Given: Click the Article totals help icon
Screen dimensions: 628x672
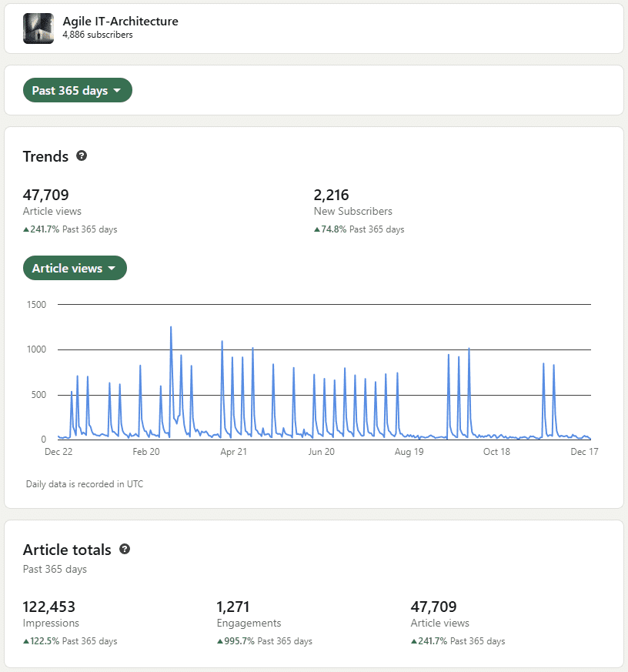Looking at the screenshot, I should pyautogui.click(x=124, y=549).
